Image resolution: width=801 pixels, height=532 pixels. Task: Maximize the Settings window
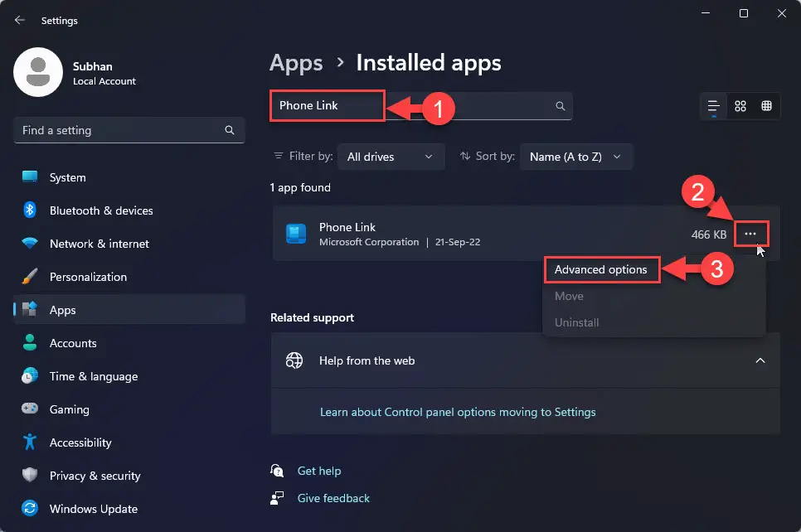[x=744, y=13]
